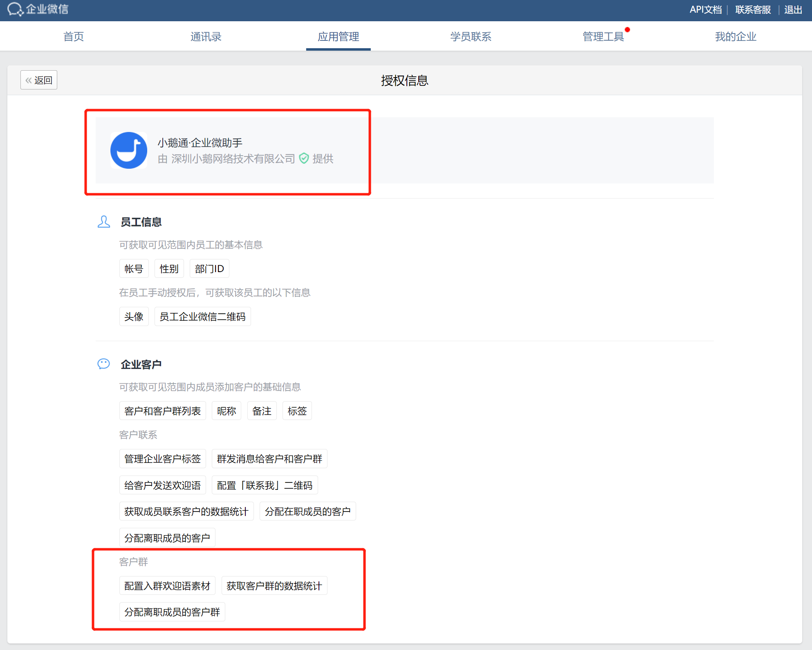812x650 pixels.
Task: Click the 备注 tag
Action: (x=262, y=411)
